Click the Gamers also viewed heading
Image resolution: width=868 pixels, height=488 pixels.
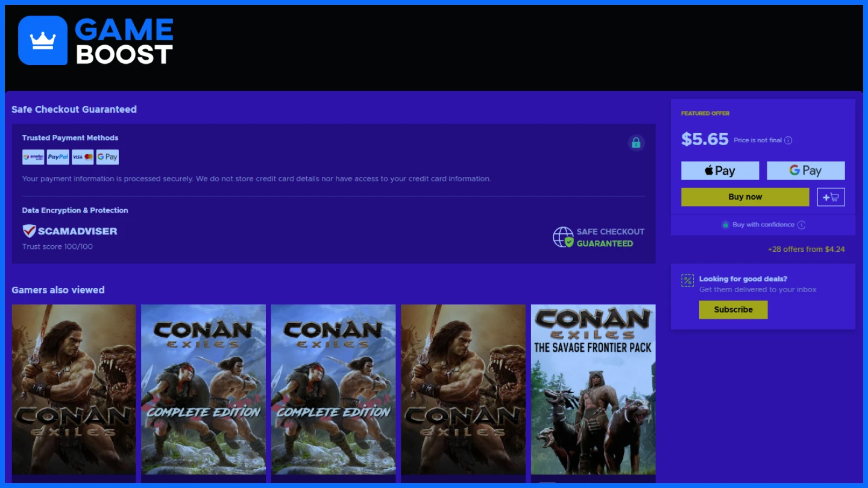point(58,290)
